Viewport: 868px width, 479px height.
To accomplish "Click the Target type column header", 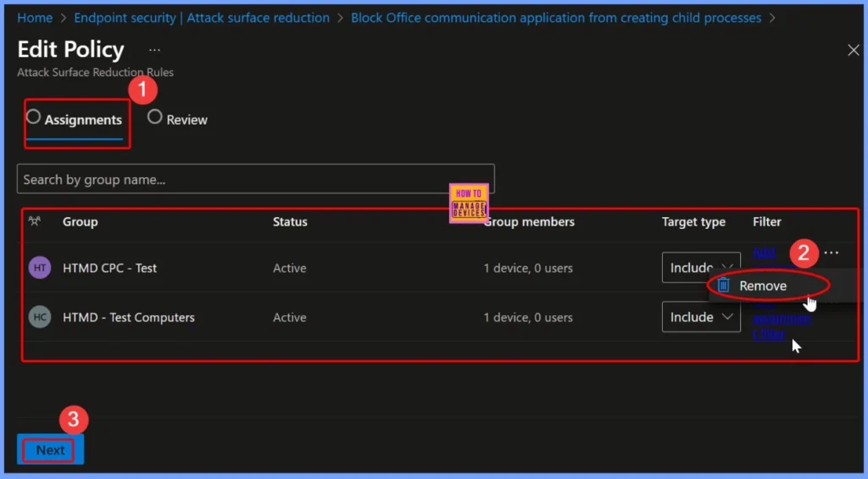I will [693, 221].
